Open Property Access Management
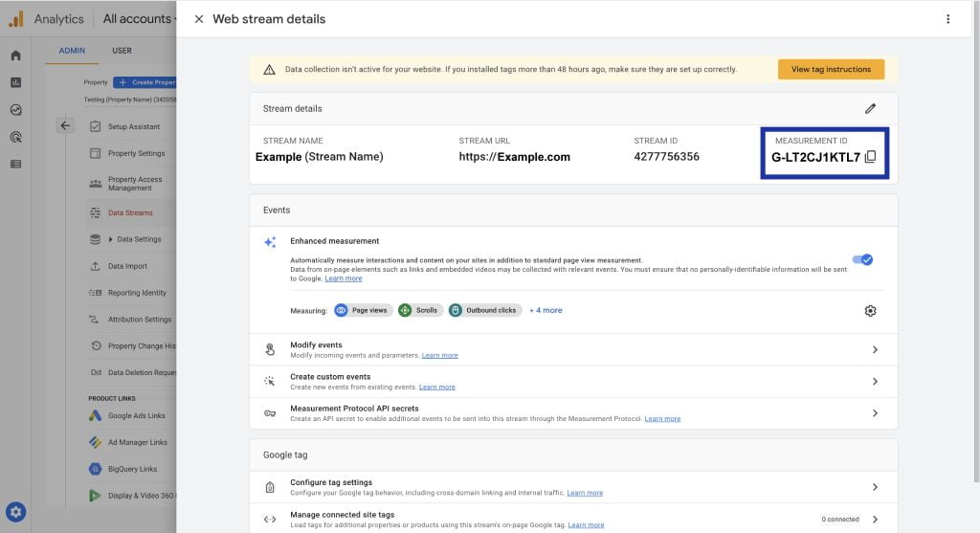This screenshot has width=980, height=533. pos(134,184)
